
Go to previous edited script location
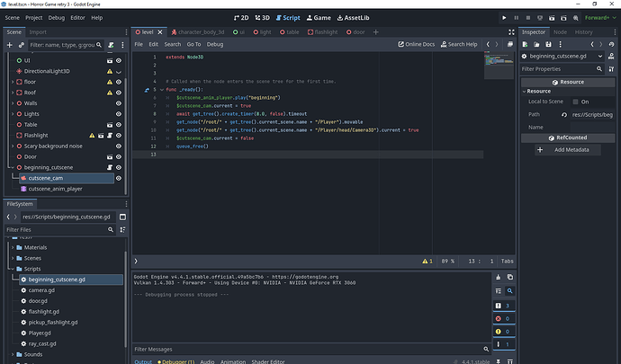[x=488, y=44]
